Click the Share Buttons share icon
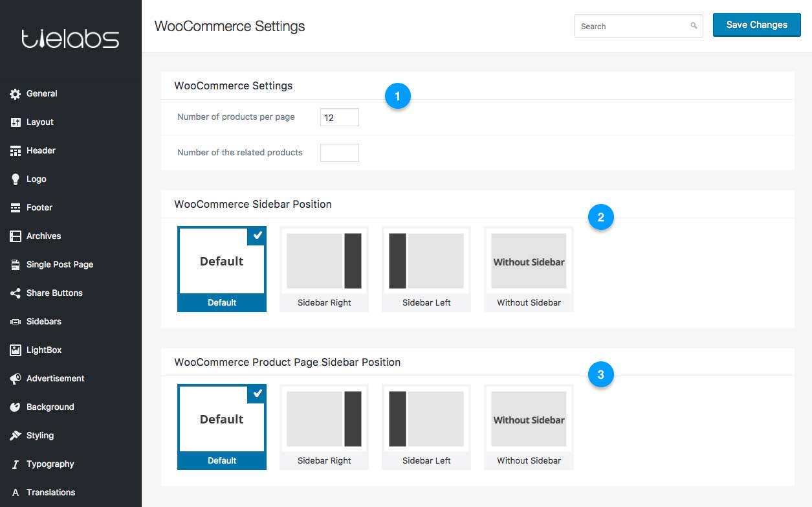 point(16,293)
